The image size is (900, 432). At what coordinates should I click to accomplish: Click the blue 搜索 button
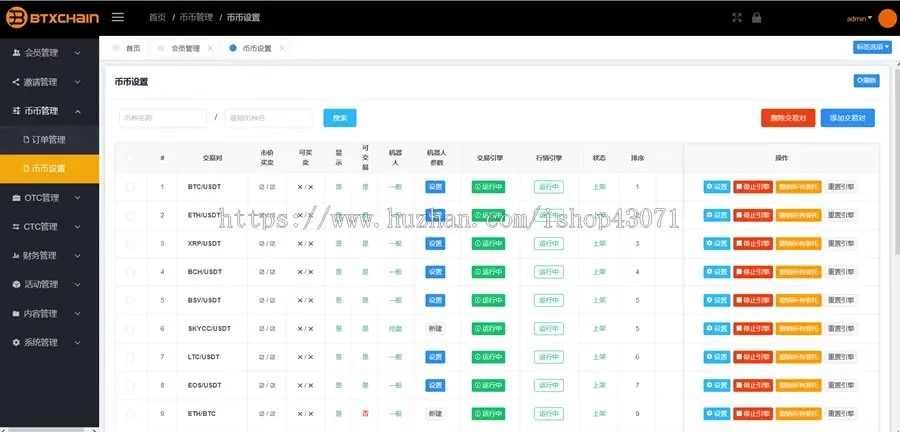tap(340, 118)
